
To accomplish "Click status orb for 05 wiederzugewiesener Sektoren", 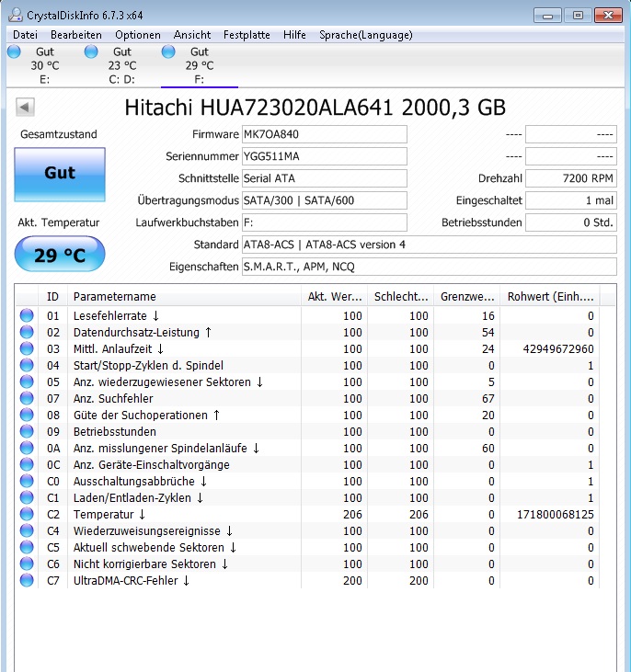I will tap(27, 382).
